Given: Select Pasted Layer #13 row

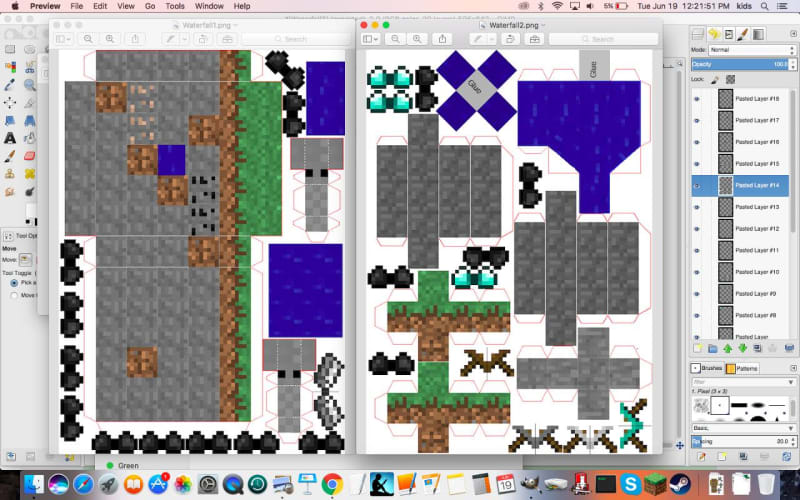Looking at the screenshot, I should (740, 207).
